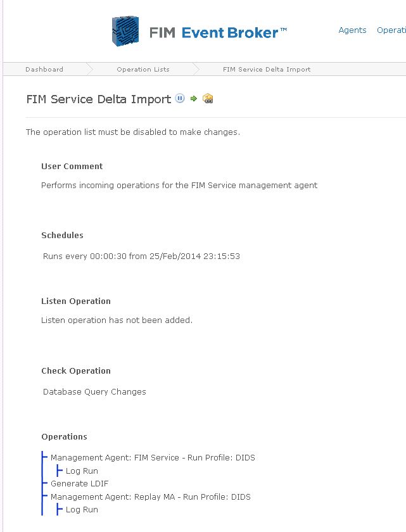
Task: Open the Operations menu at top right
Action: tap(391, 30)
